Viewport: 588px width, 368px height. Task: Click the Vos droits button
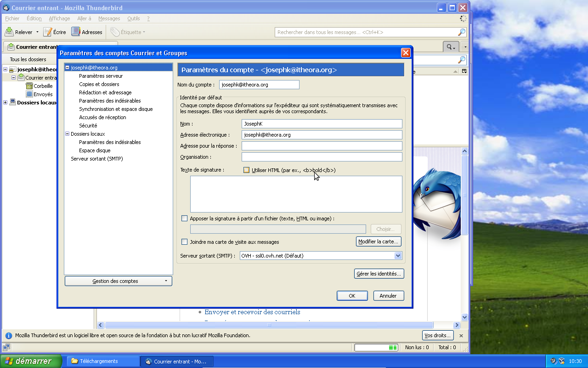(438, 335)
